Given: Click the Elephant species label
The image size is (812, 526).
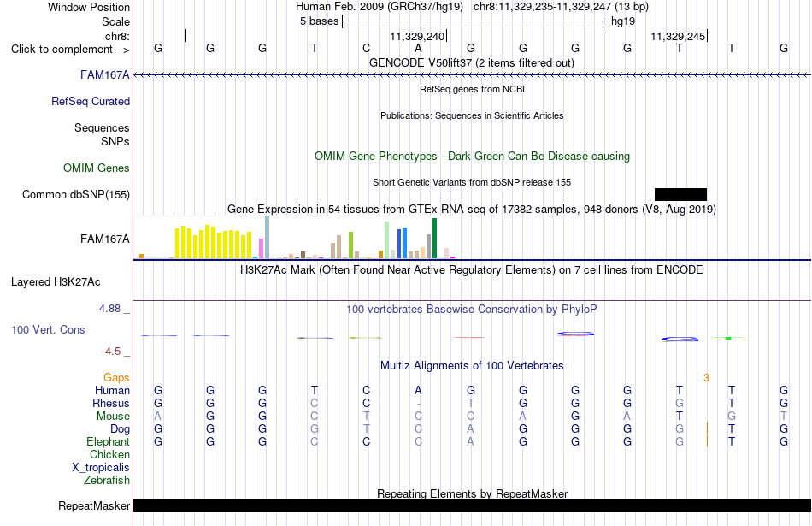Looking at the screenshot, I should tap(108, 442).
